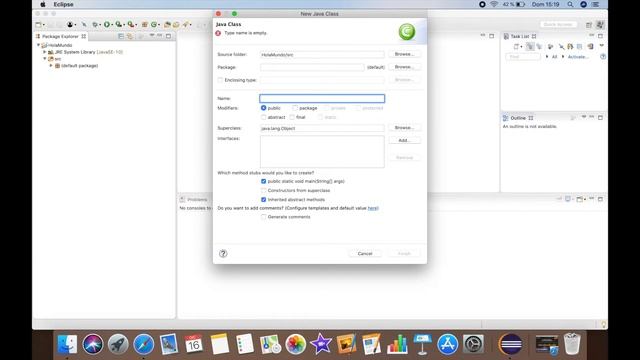Check Constructors from superclass checkbox
This screenshot has height=360, width=640.
(263, 191)
